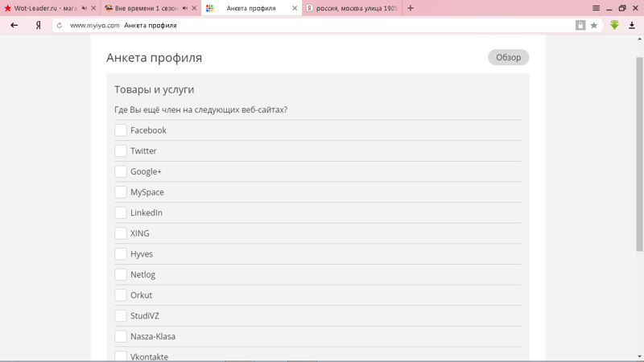Viewport: 644px width, 362px height.
Task: Mute audio on the Вне времени tab
Action: point(185,8)
